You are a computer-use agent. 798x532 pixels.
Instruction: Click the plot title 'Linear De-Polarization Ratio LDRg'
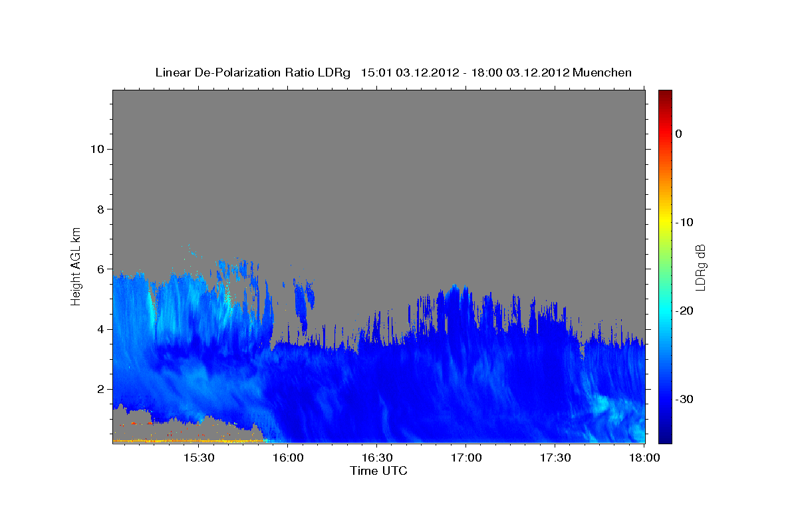click(x=253, y=72)
